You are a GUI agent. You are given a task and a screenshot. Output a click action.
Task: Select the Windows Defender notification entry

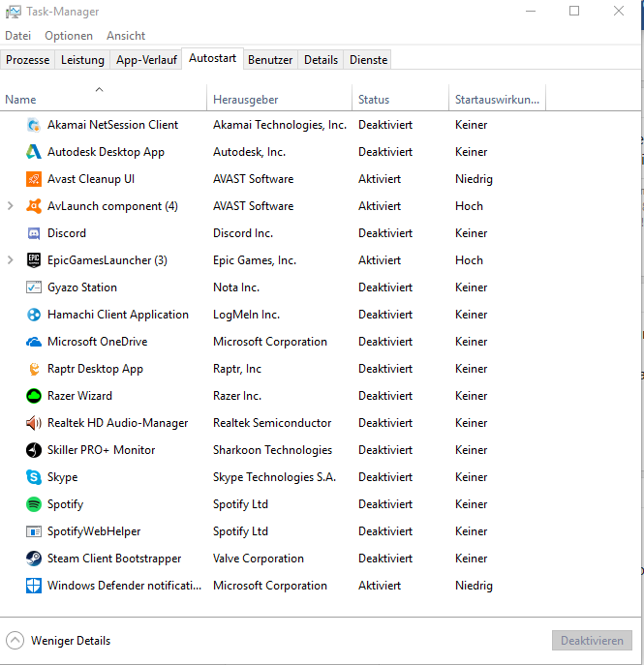click(124, 586)
